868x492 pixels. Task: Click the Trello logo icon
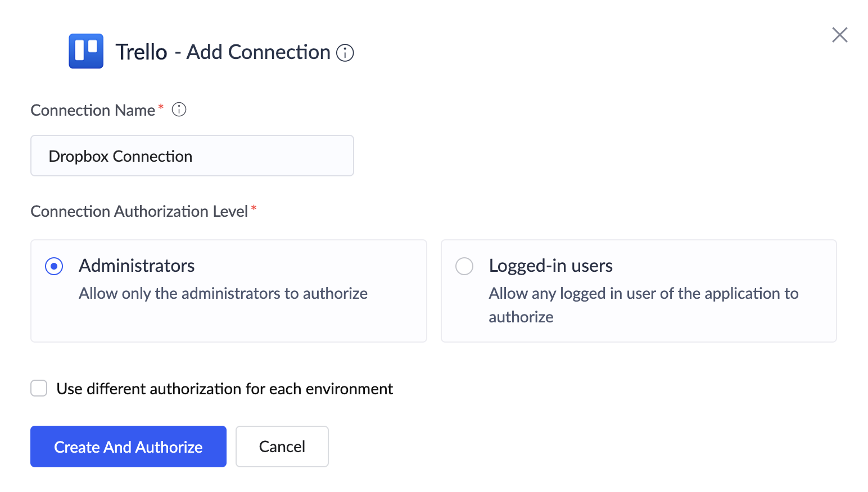[x=86, y=51]
